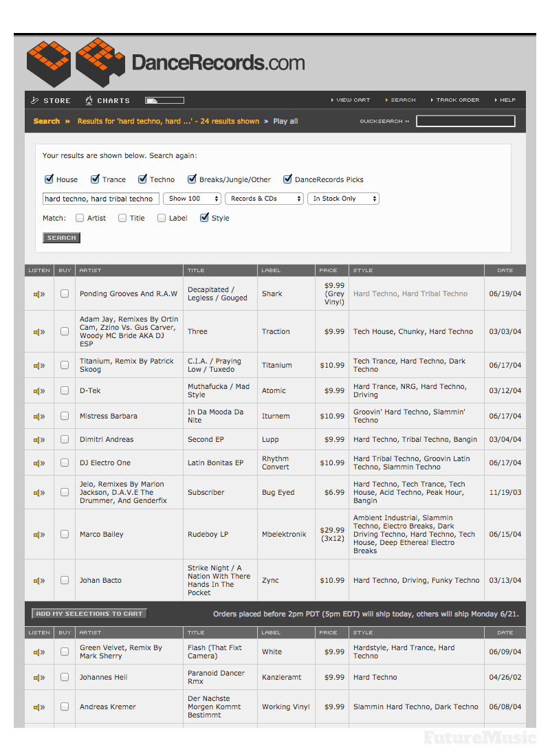Click label cell 'Kanzleramt'
This screenshot has height=756, width=550.
(x=282, y=678)
